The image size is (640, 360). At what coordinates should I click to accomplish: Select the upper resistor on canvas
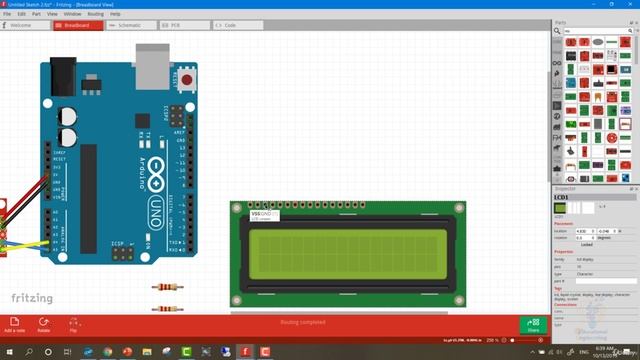(167, 287)
